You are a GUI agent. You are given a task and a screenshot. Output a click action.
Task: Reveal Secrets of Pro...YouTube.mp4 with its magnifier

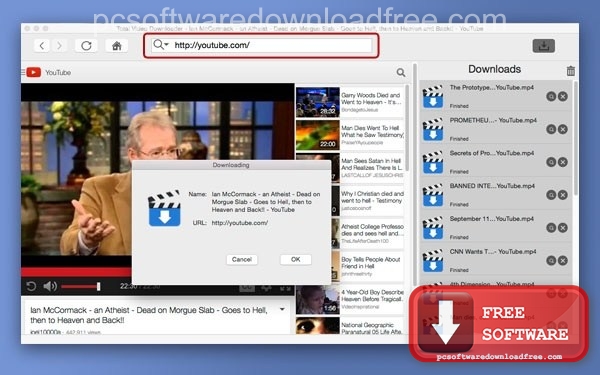(551, 162)
